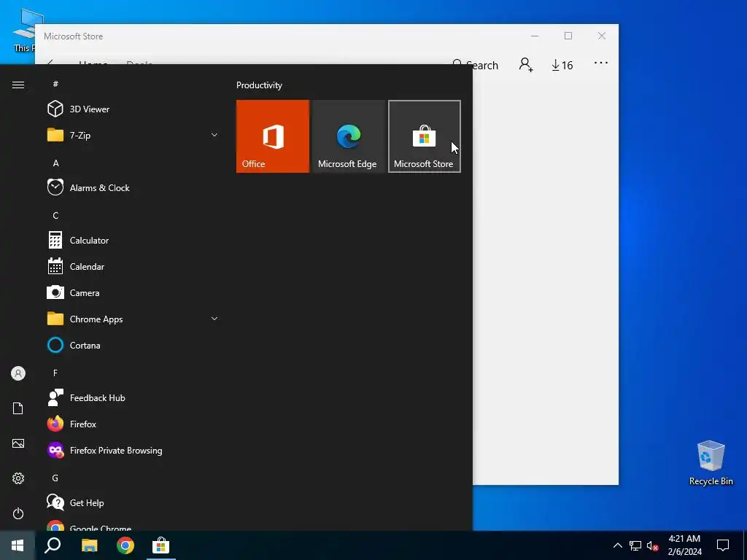Open File Explorer from taskbar

pyautogui.click(x=89, y=545)
